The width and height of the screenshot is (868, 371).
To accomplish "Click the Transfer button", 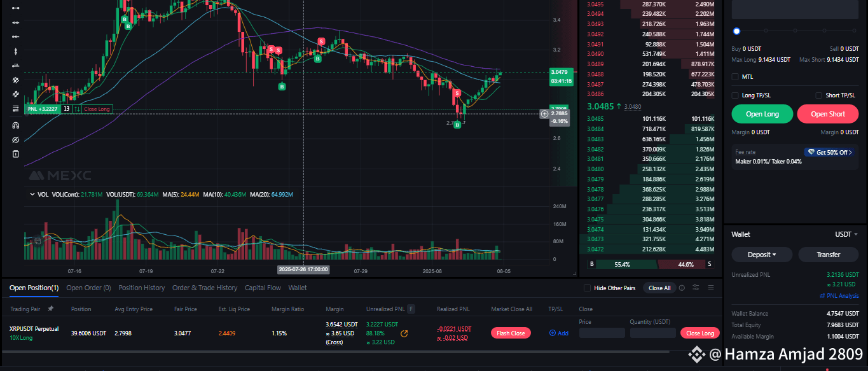I will (829, 255).
